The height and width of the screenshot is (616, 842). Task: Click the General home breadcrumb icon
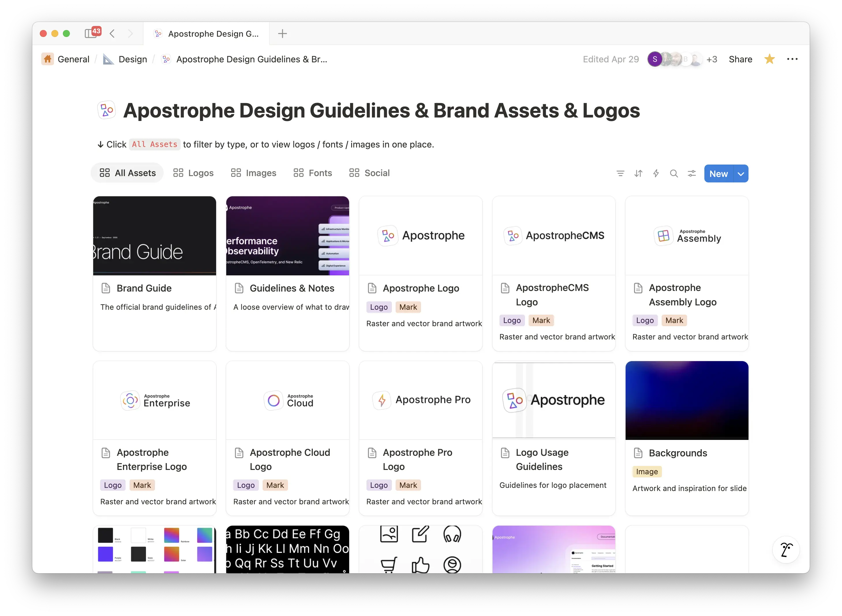tap(47, 59)
